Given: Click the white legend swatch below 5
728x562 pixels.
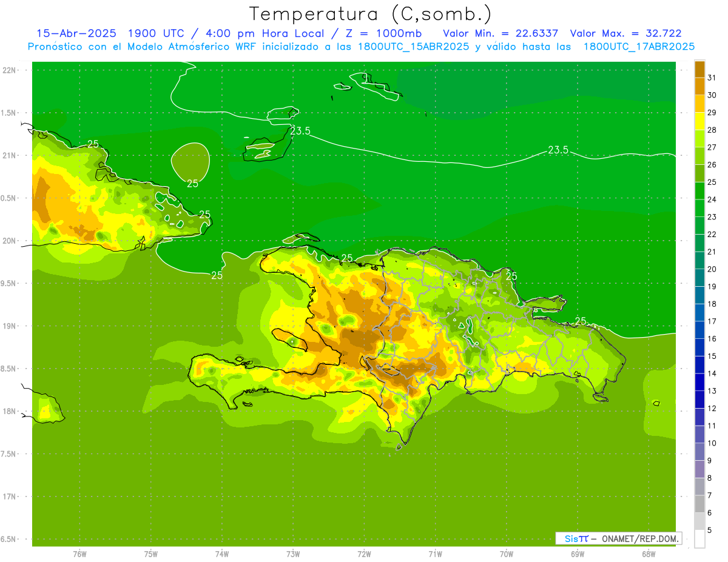Looking at the screenshot, I should click(699, 538).
